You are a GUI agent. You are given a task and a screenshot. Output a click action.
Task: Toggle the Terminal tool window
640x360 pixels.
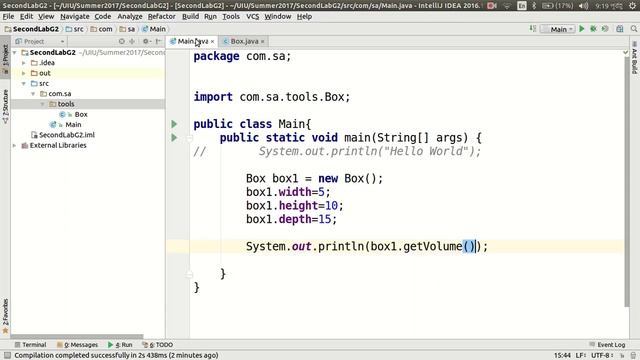[x=30, y=344]
